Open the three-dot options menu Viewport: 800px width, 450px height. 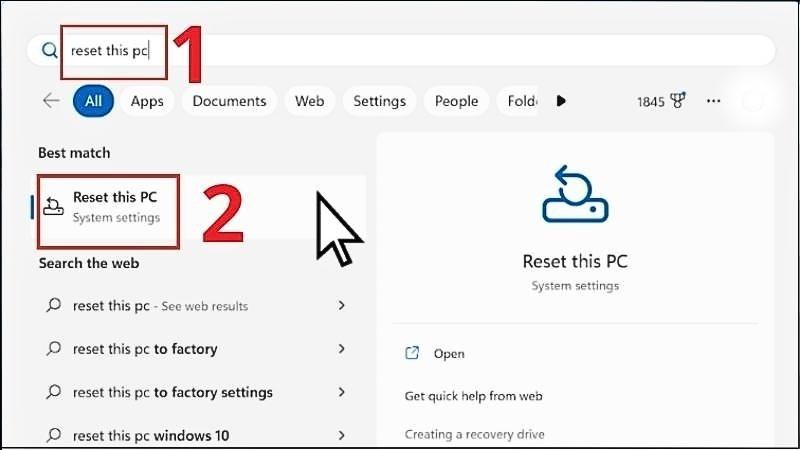pyautogui.click(x=713, y=101)
